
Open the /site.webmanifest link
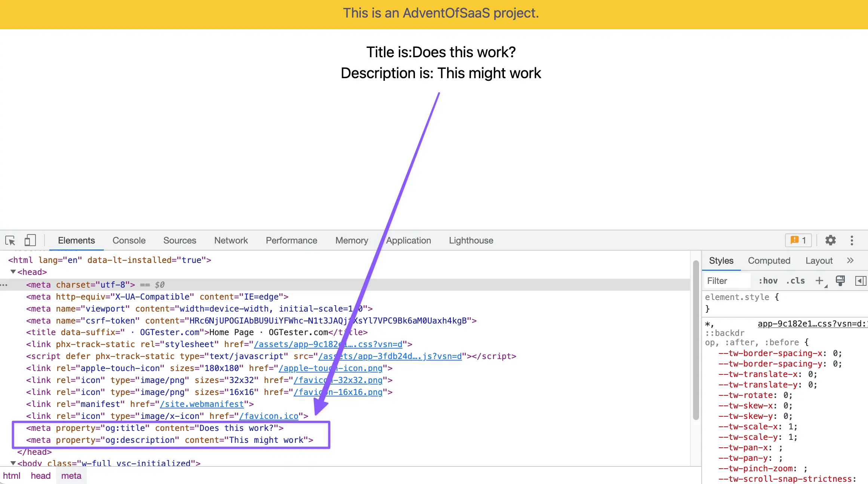[202, 404]
